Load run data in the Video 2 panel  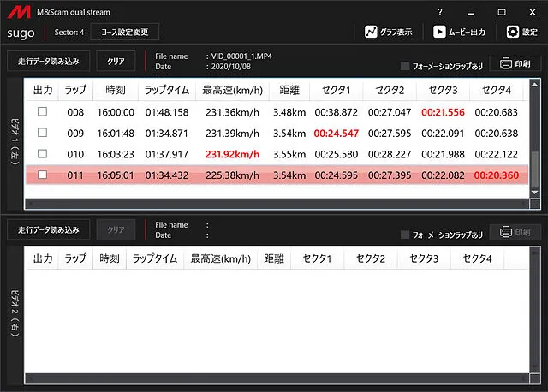point(48,230)
